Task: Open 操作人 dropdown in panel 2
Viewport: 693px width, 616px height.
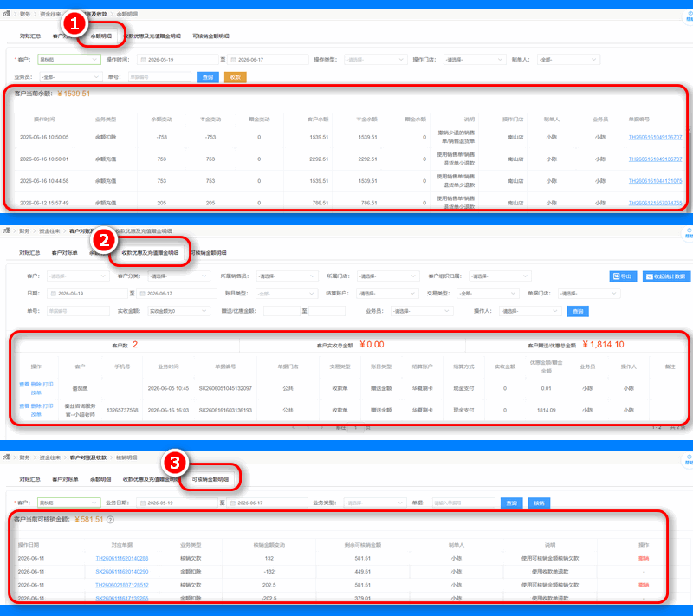Action: (530, 311)
